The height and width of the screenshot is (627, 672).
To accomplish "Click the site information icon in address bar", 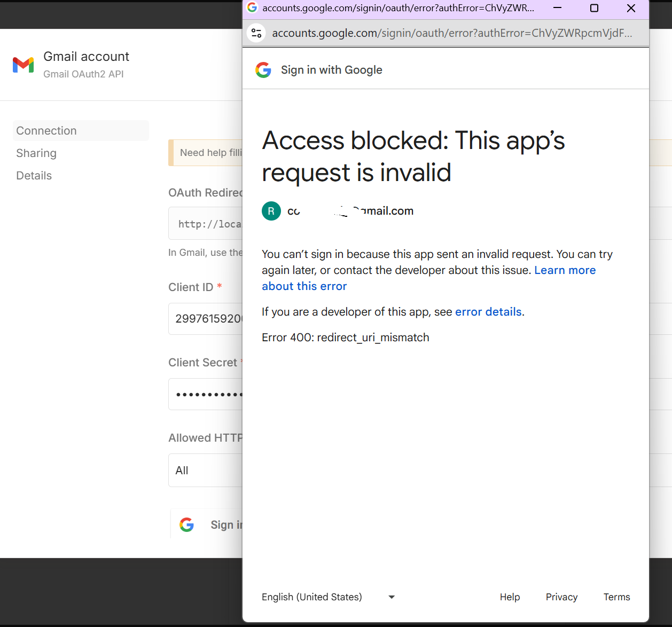I will pyautogui.click(x=256, y=33).
